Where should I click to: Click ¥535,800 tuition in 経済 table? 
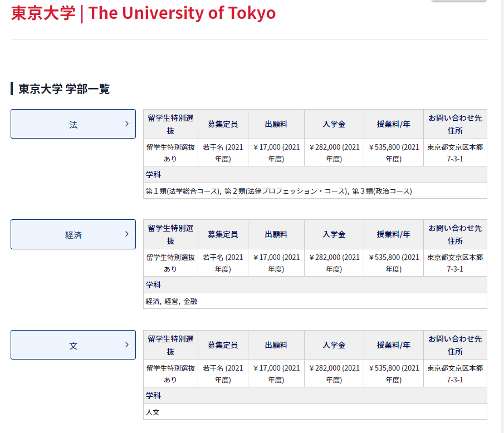tap(393, 263)
